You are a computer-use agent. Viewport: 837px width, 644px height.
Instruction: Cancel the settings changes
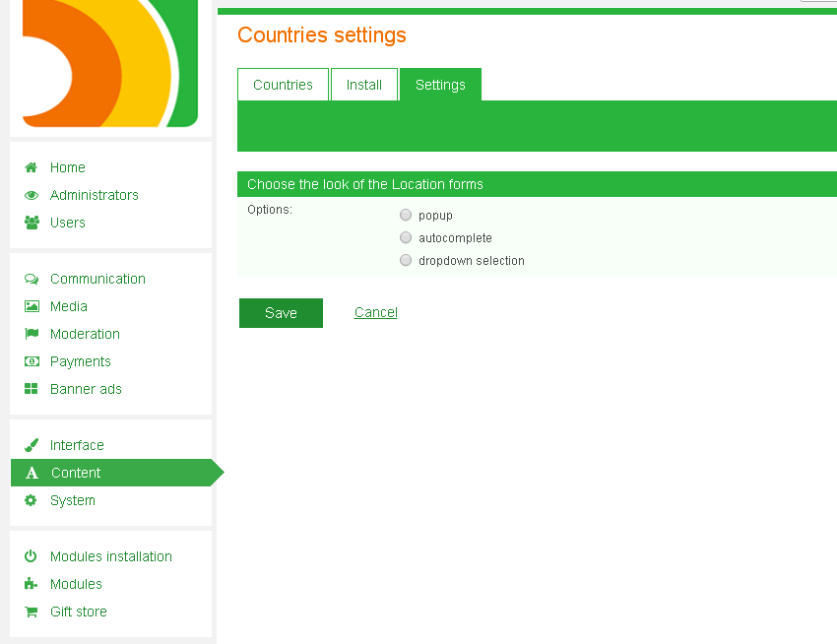376,312
